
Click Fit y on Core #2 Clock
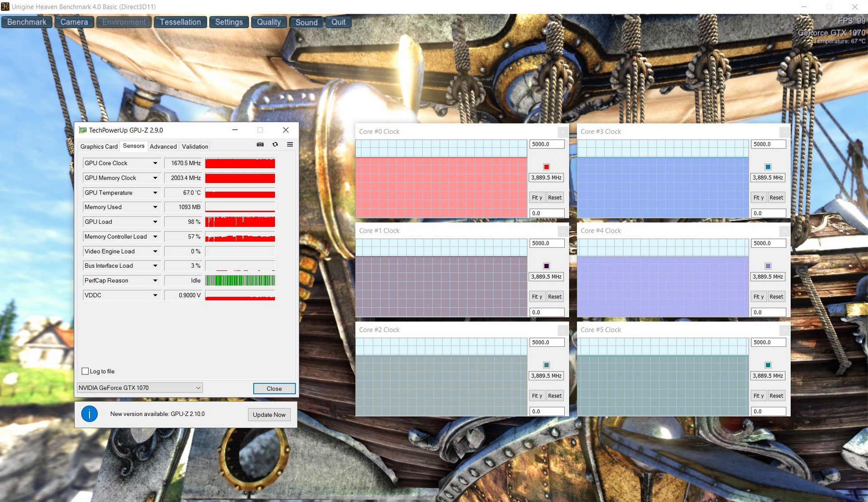(537, 396)
